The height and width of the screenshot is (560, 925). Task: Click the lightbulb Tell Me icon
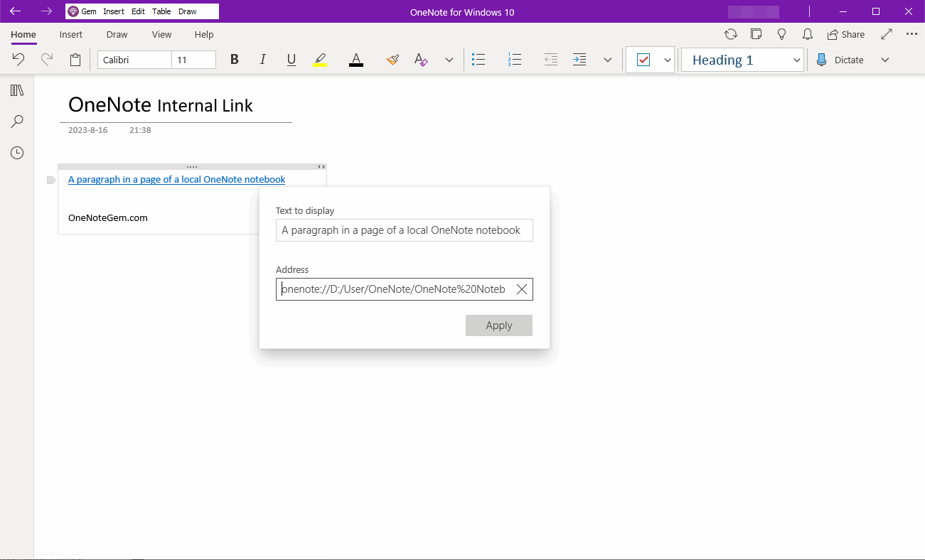coord(782,34)
